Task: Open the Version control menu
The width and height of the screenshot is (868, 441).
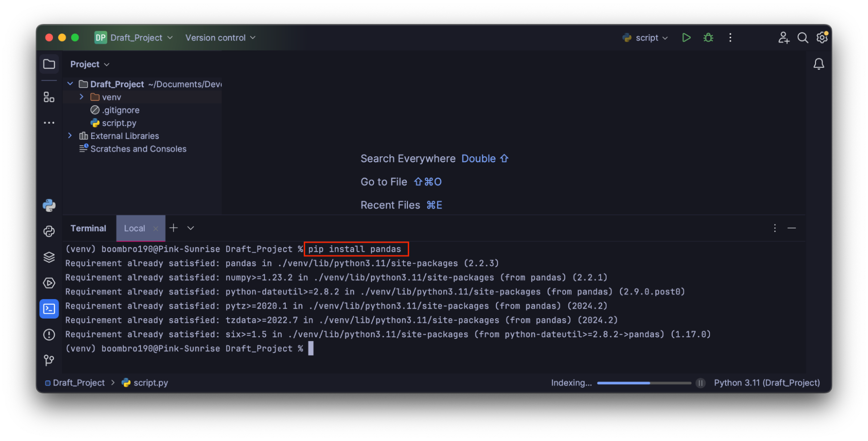Action: coord(220,38)
